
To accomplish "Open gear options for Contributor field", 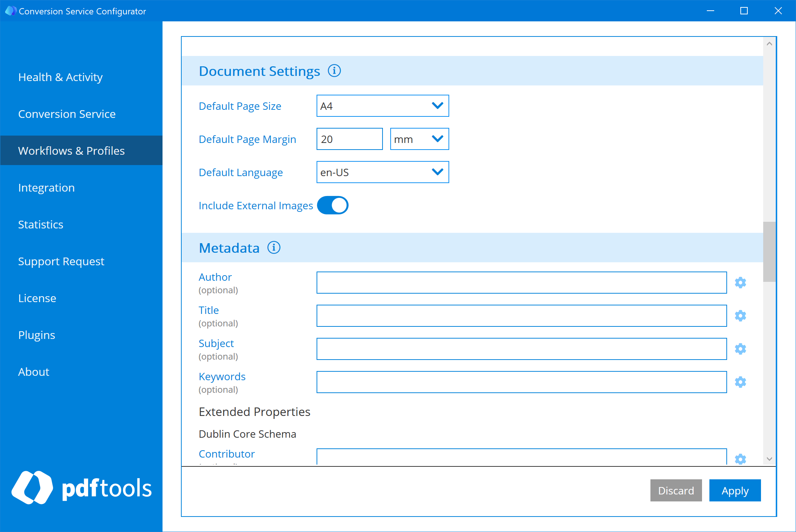I will [740, 459].
